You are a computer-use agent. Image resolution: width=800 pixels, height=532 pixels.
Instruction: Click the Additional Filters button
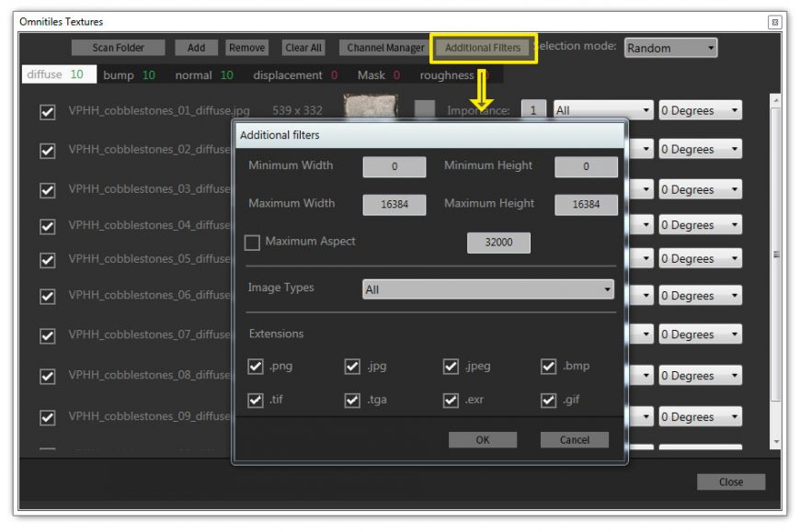click(483, 48)
